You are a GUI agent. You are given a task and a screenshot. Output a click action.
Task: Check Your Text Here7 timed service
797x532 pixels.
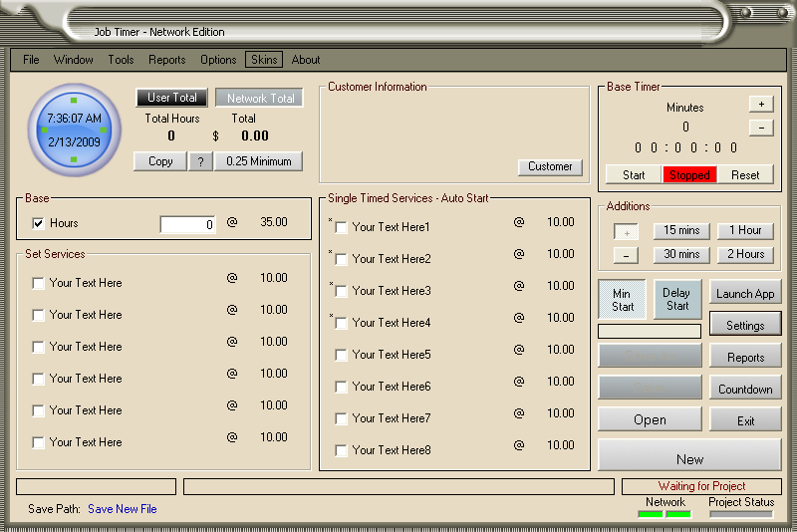pos(341,419)
